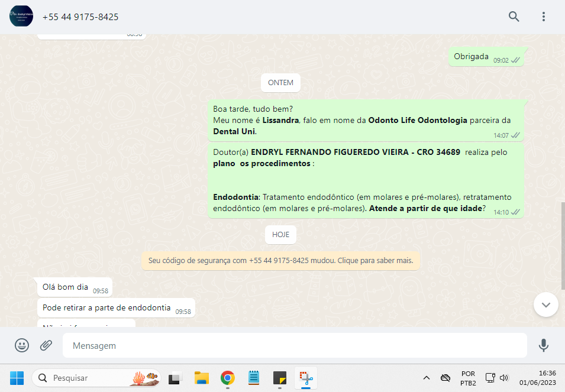Click the cloud sync status tray icon
The width and height of the screenshot is (565, 392).
click(445, 378)
